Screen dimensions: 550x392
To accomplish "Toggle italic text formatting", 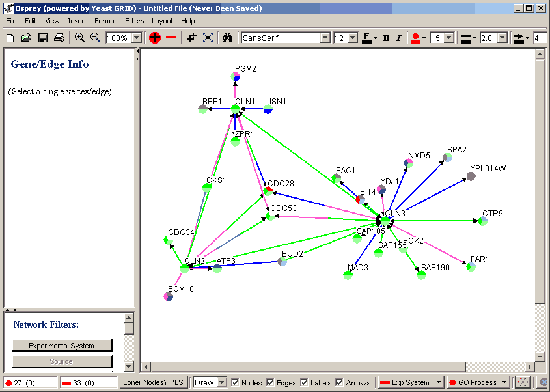I will tap(398, 38).
